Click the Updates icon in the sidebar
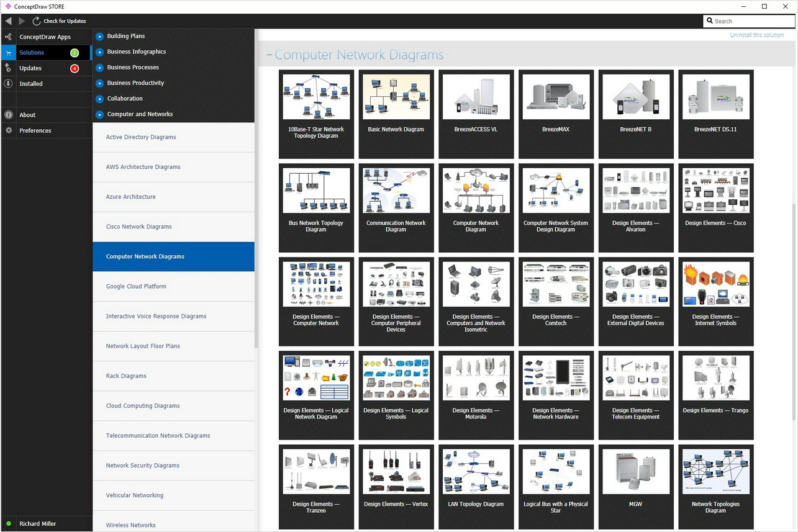798x532 pixels. click(x=8, y=68)
